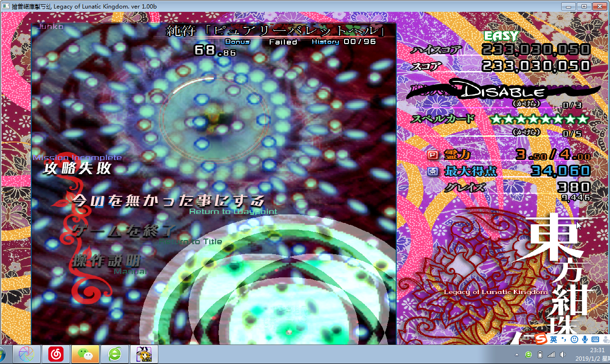
Task: Launch NetEase Cloud Music from taskbar
Action: coord(56,354)
